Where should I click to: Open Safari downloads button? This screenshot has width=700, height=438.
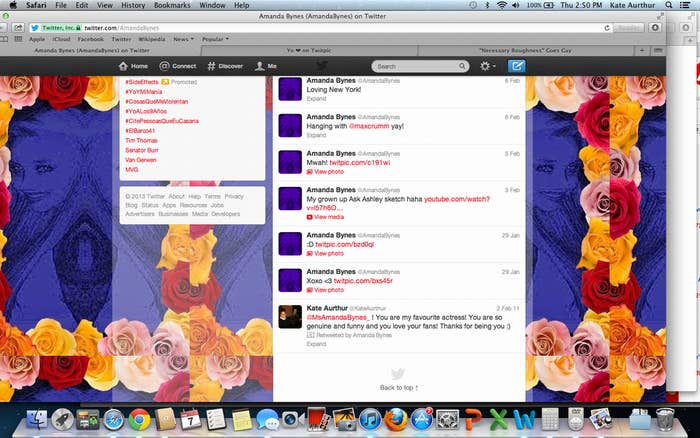(655, 28)
